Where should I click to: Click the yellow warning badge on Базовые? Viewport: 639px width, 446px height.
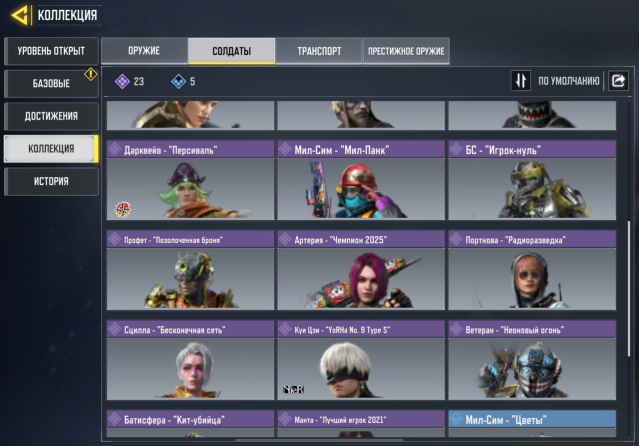pos(90,74)
